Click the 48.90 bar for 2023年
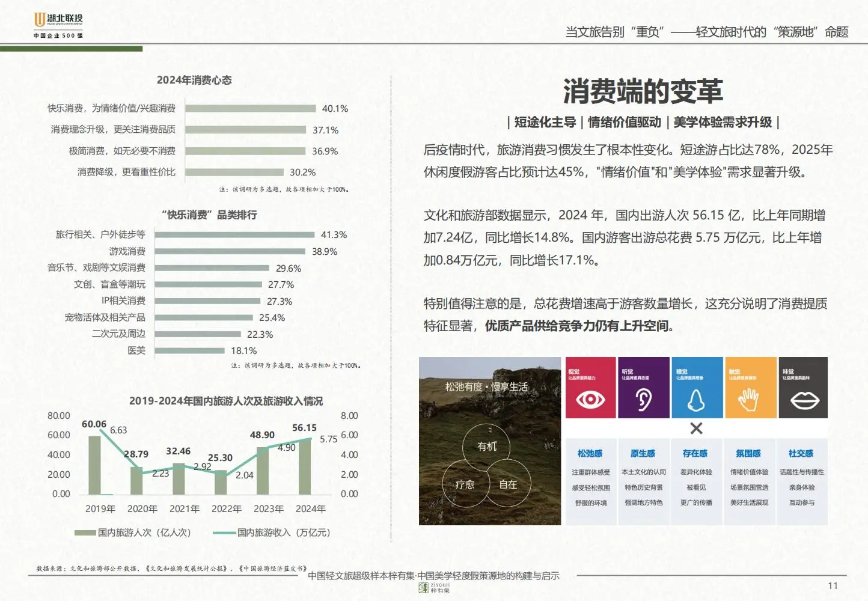This screenshot has width=868, height=601. pyautogui.click(x=263, y=471)
